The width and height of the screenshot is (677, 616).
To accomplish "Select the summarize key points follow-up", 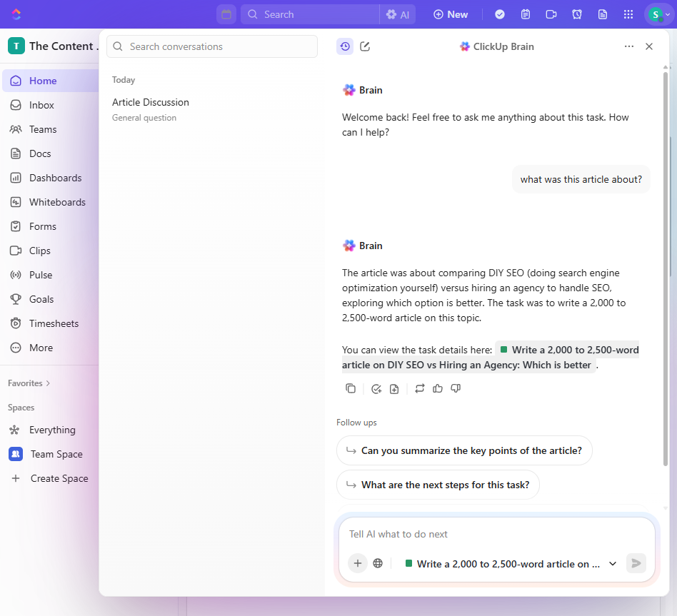I will coord(464,450).
